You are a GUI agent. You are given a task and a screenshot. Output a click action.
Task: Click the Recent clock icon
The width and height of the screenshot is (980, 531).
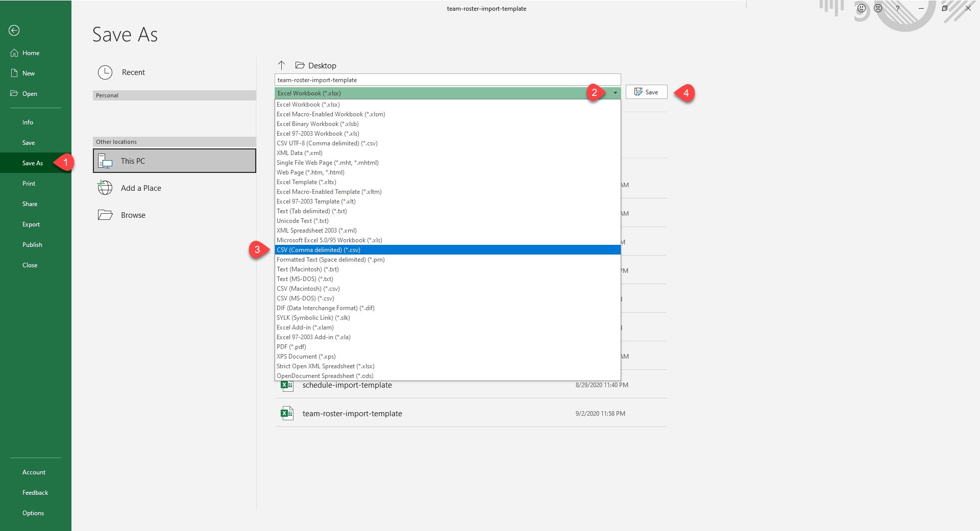coord(105,72)
